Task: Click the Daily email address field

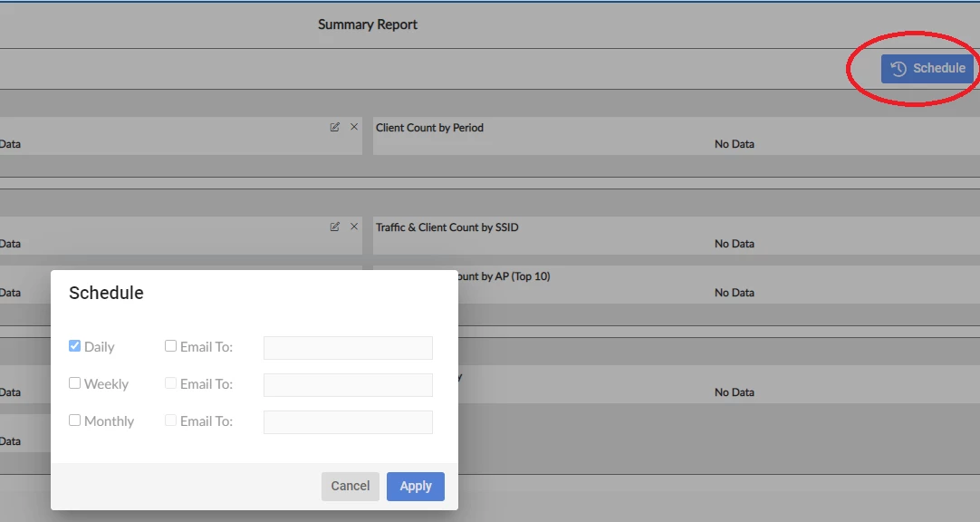Action: (x=348, y=348)
